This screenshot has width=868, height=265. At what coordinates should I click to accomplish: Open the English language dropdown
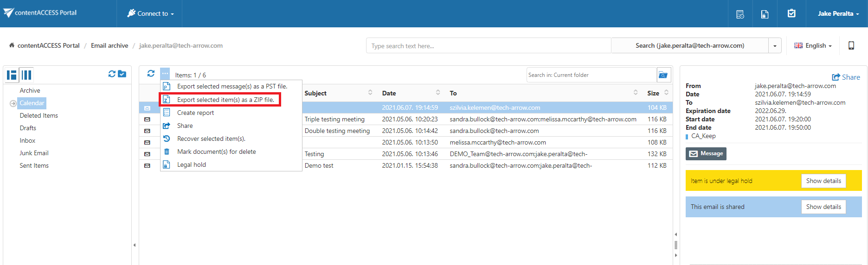tap(813, 45)
